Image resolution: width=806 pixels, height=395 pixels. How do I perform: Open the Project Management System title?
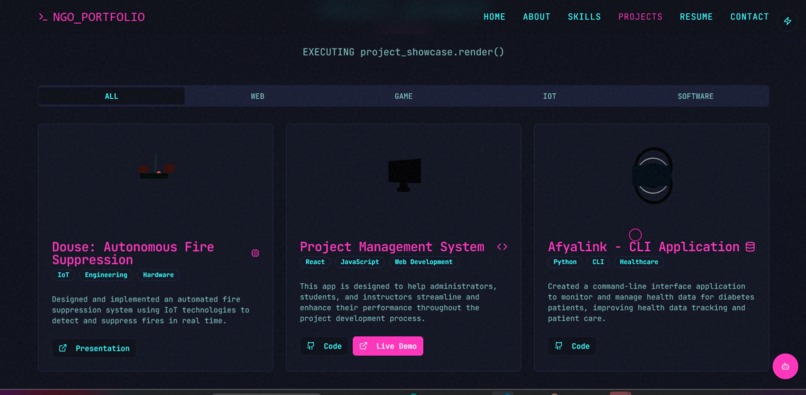click(x=392, y=247)
